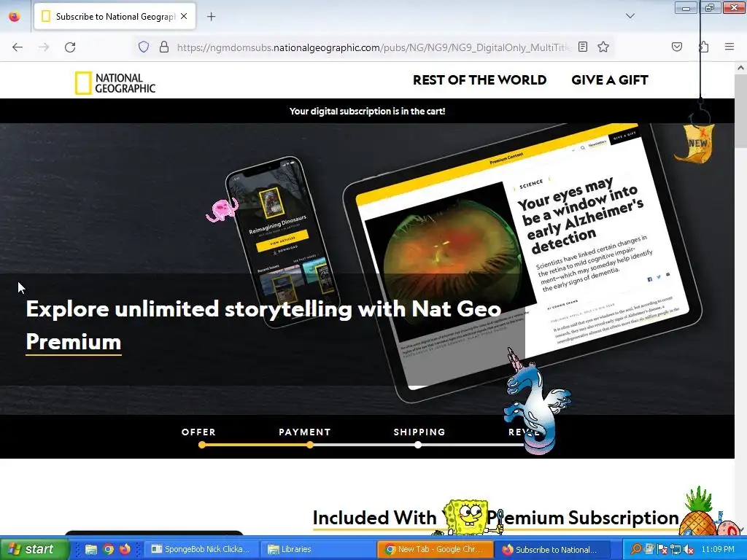Launch Firefox from quick launch

[x=125, y=550]
